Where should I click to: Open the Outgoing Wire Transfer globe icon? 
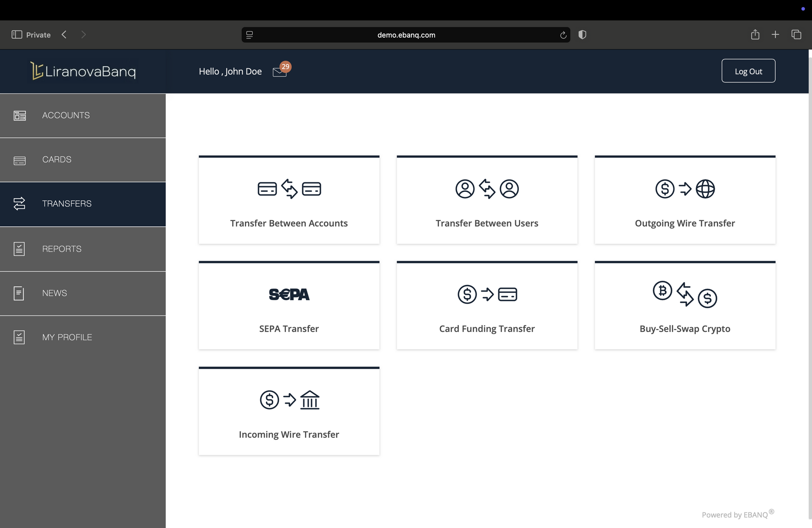[x=705, y=189]
